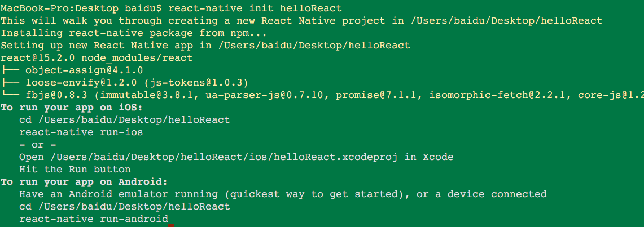Click the react@15.2.0 node_modules/react line
Image resolution: width=644 pixels, height=227 pixels.
[x=97, y=58]
